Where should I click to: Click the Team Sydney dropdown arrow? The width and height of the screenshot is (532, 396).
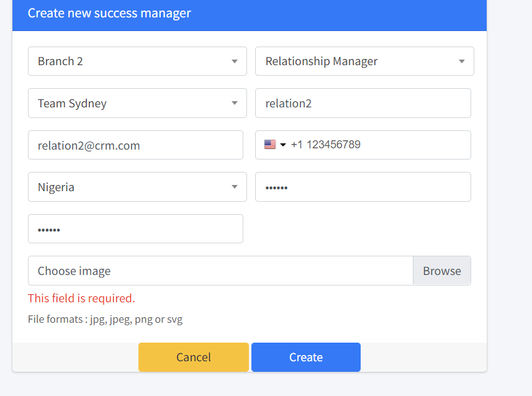click(235, 103)
